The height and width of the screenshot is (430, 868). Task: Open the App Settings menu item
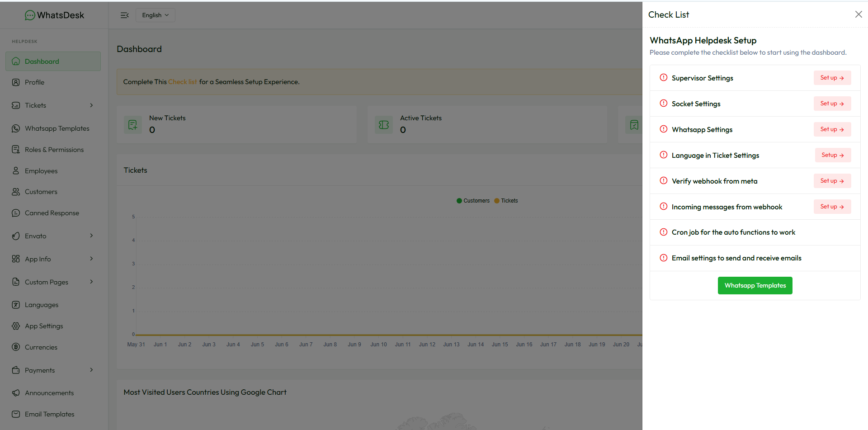pos(53,326)
